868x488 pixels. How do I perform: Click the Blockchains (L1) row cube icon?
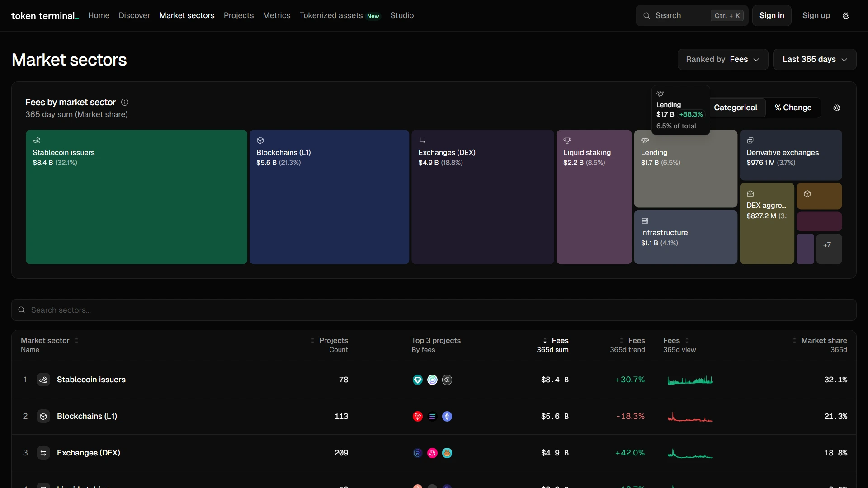click(x=43, y=417)
